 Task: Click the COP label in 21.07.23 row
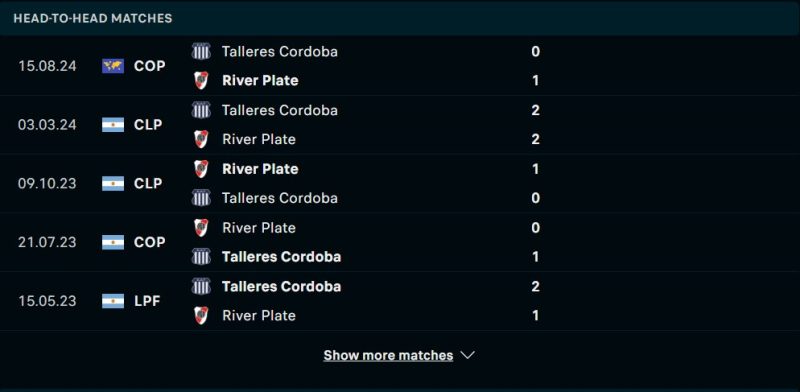[149, 242]
